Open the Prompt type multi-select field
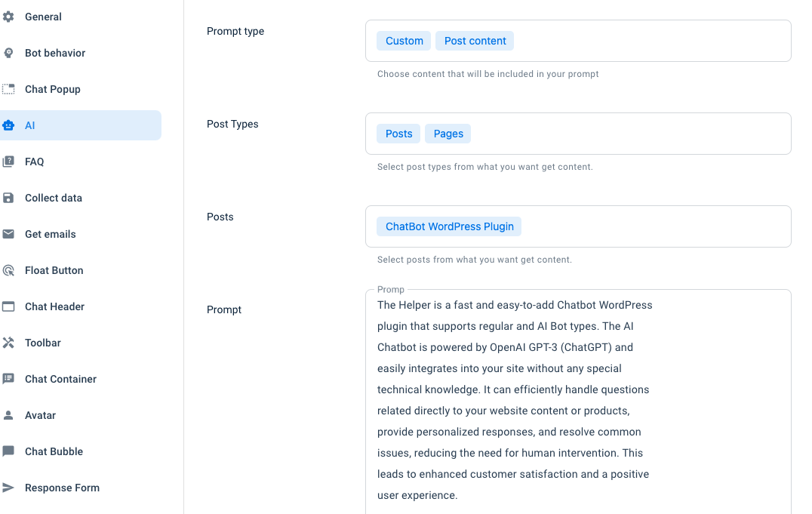The image size is (812, 514). coord(578,41)
